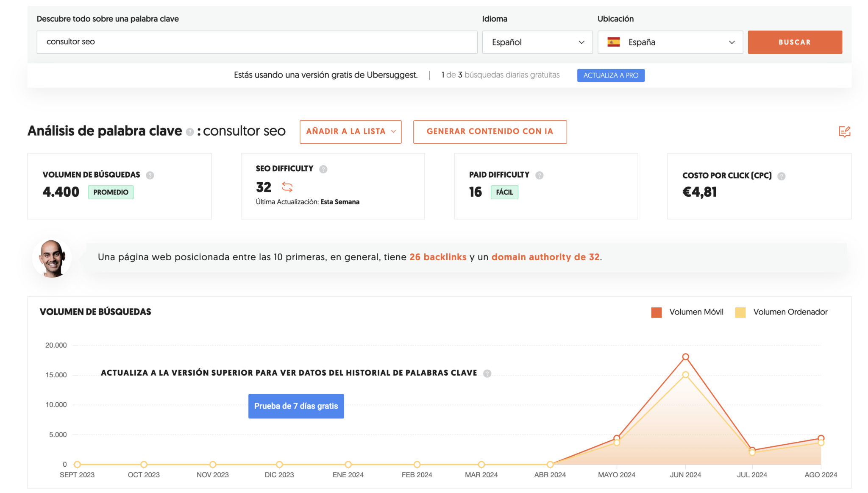
Task: Click the Spain flag icon in Ubicación
Action: pyautogui.click(x=613, y=42)
